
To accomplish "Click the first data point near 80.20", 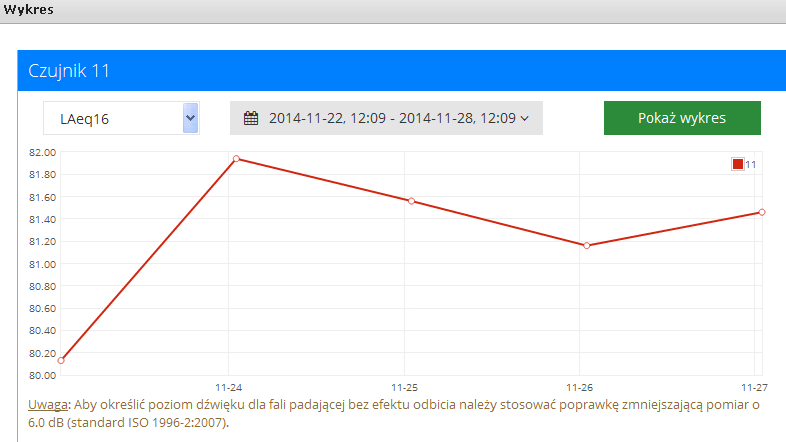I will coord(61,360).
